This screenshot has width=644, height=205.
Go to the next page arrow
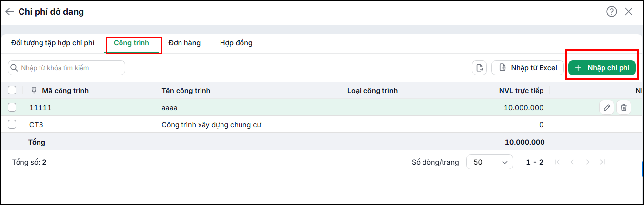588,162
